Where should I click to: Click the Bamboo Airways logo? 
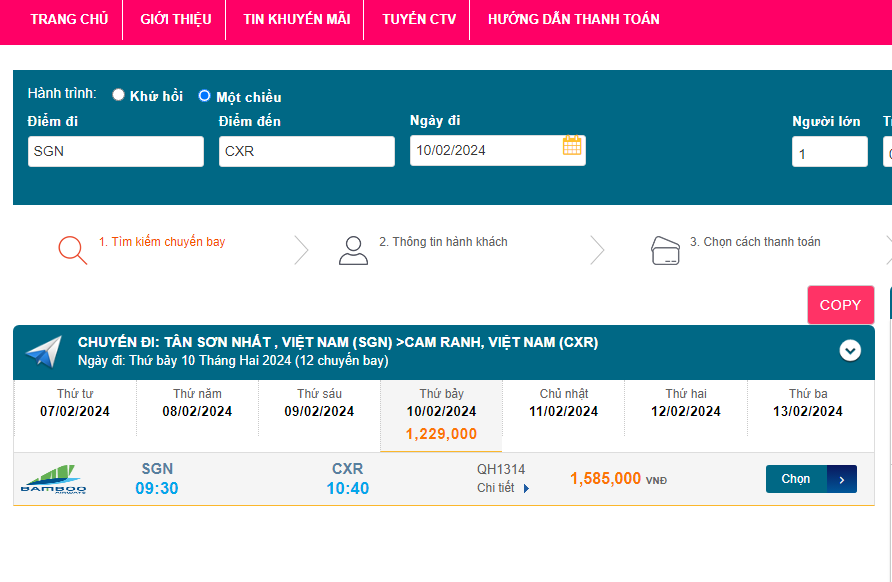(x=54, y=479)
